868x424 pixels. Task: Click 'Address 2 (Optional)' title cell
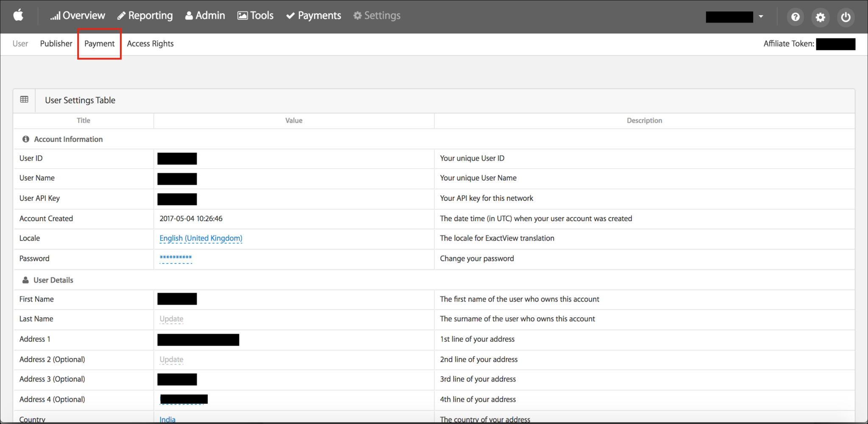tap(52, 359)
